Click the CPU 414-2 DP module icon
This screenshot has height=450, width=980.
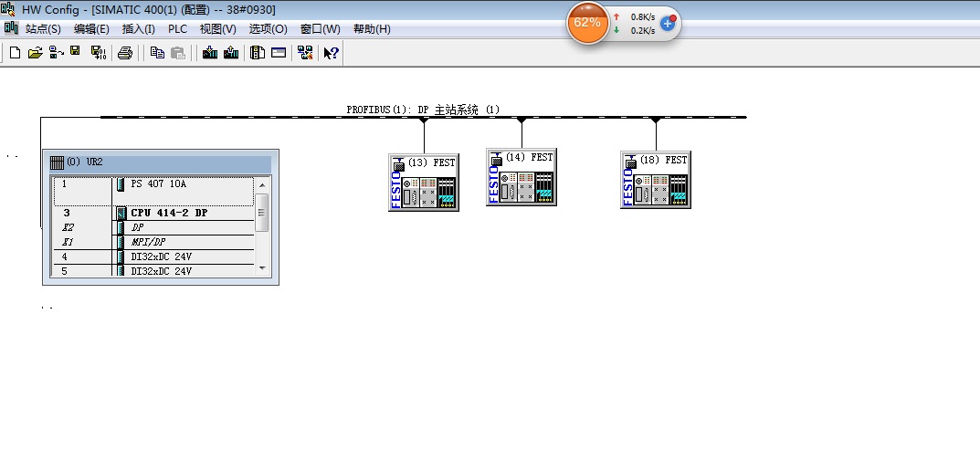121,213
